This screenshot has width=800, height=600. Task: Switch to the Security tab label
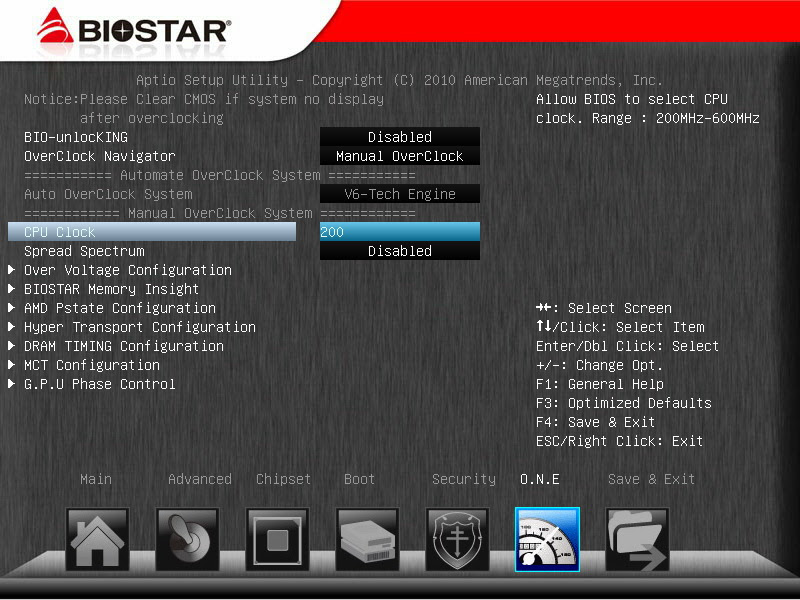point(464,479)
